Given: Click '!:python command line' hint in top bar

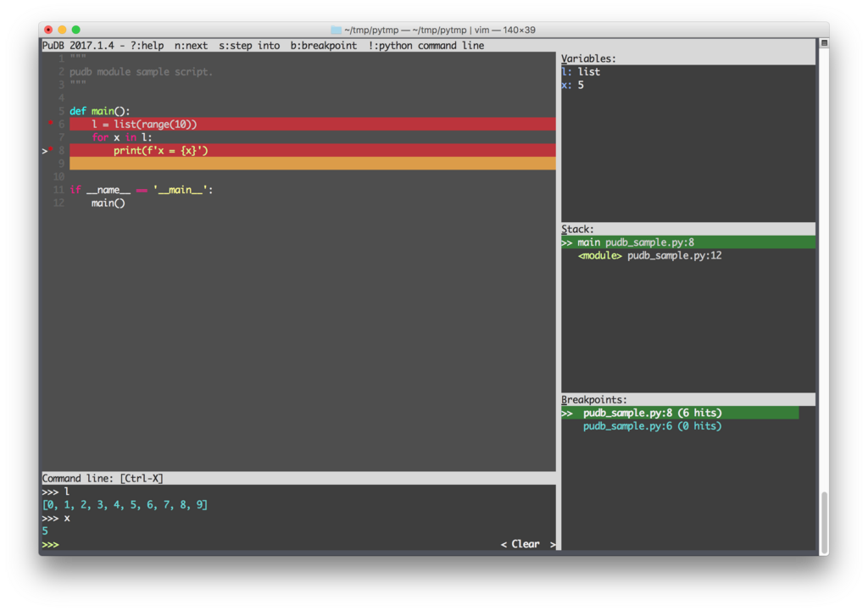Looking at the screenshot, I should click(x=426, y=46).
